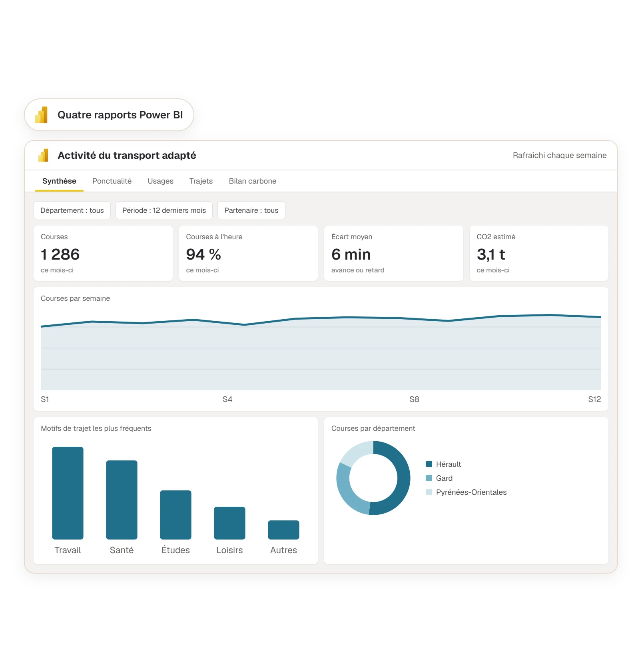Open the Bilan carbone tab

[253, 181]
